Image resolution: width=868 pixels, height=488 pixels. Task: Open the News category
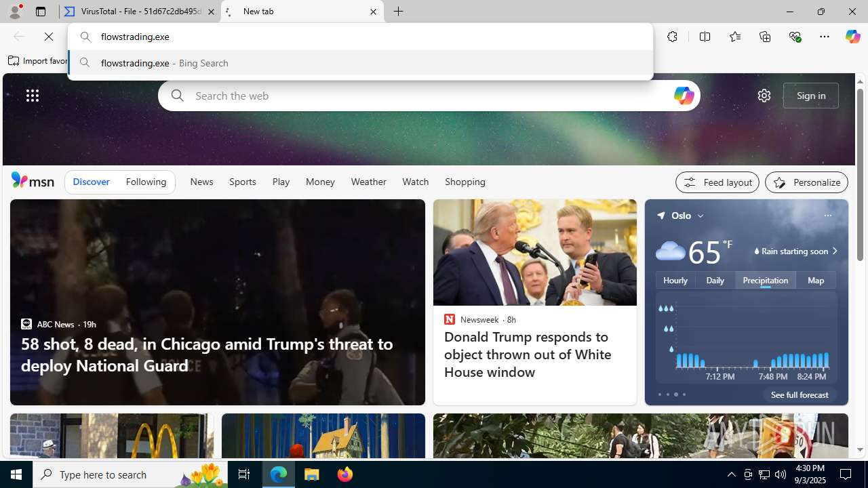[x=201, y=182]
